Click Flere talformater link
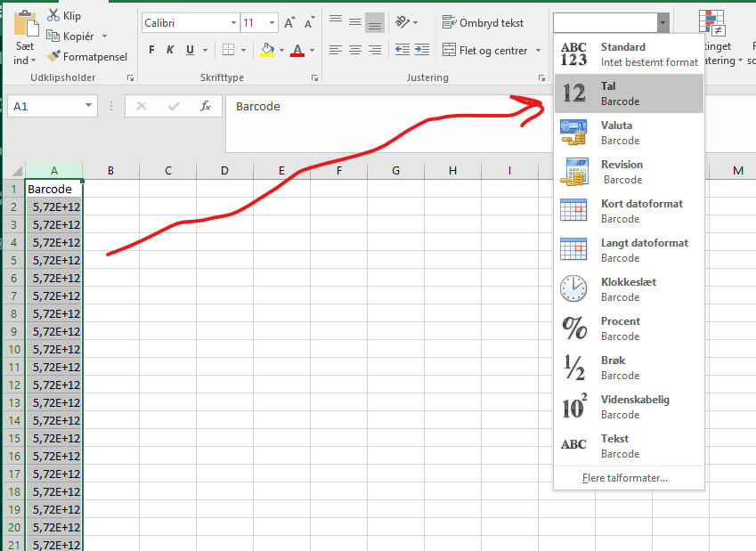This screenshot has height=551, width=756. tap(624, 478)
